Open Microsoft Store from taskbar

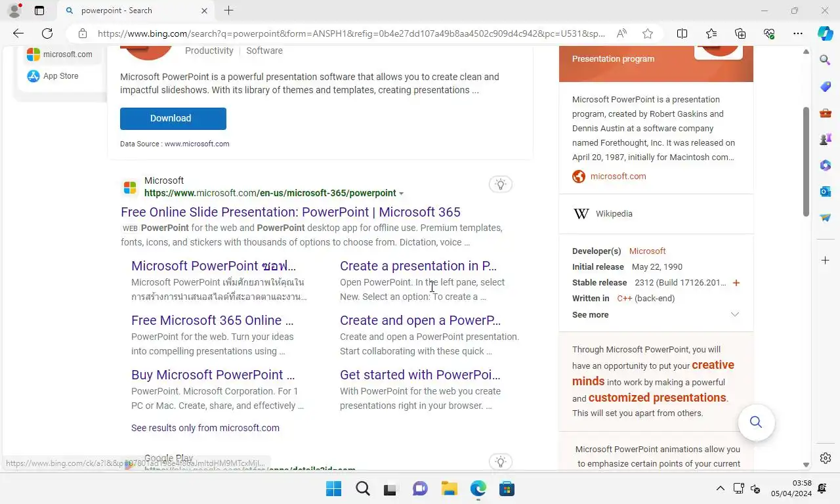click(507, 489)
